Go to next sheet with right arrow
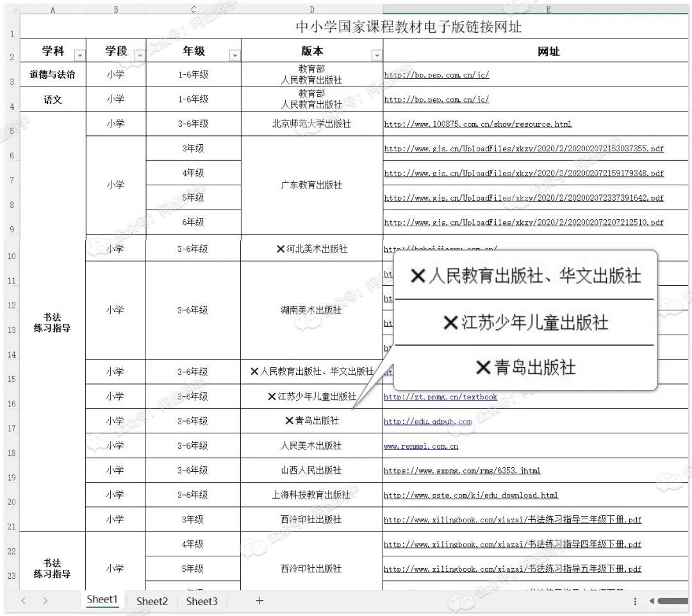Image resolution: width=692 pixels, height=616 pixels. point(45,601)
